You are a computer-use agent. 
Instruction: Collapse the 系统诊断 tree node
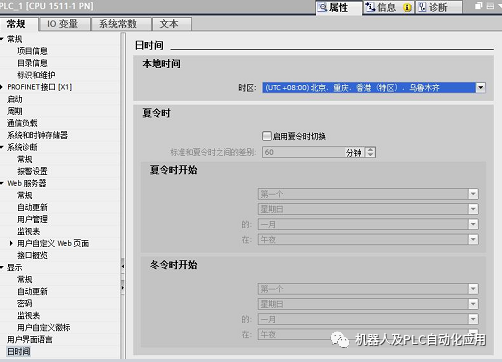point(2,147)
